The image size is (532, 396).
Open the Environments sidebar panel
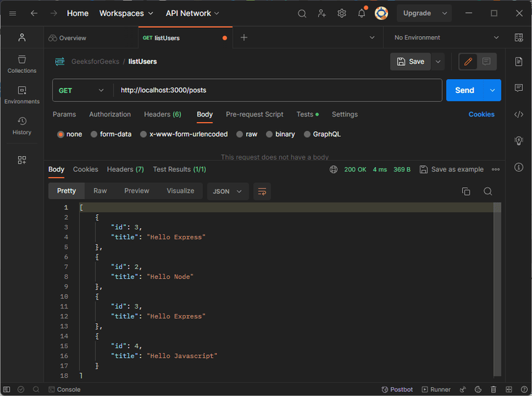point(21,95)
